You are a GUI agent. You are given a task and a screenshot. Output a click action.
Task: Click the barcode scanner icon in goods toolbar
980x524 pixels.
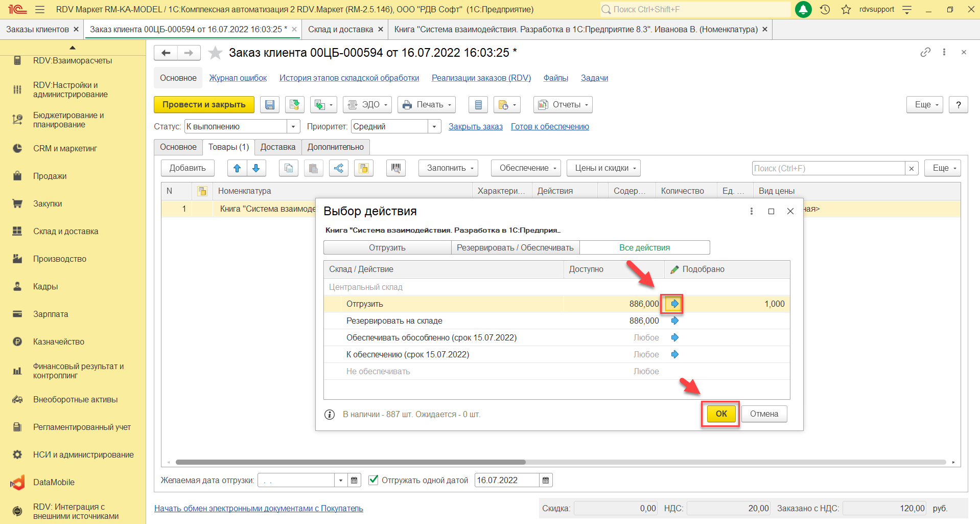395,168
